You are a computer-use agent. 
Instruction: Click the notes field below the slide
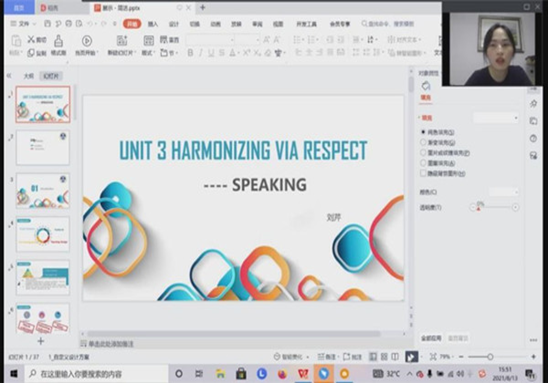pyautogui.click(x=245, y=344)
